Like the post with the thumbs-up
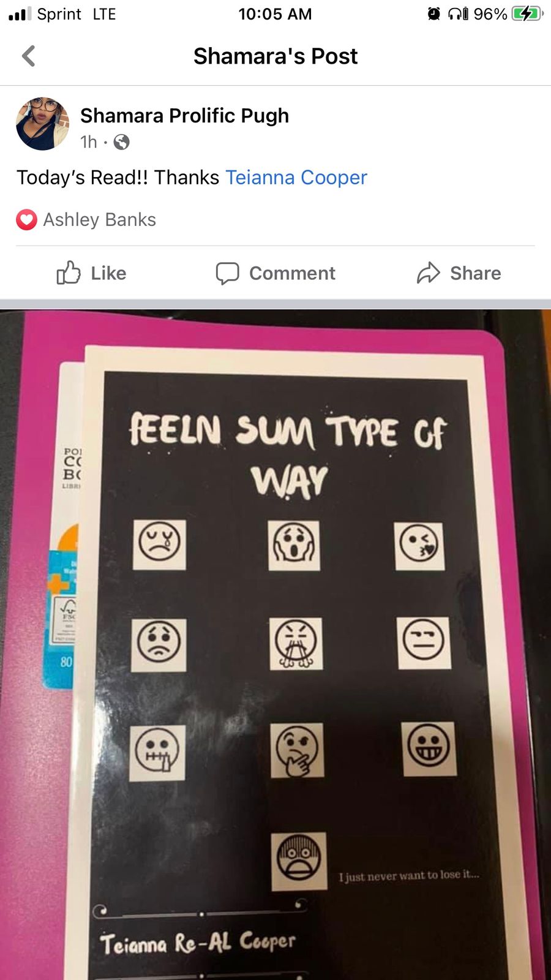Screen dimensions: 551x980 pos(91,273)
